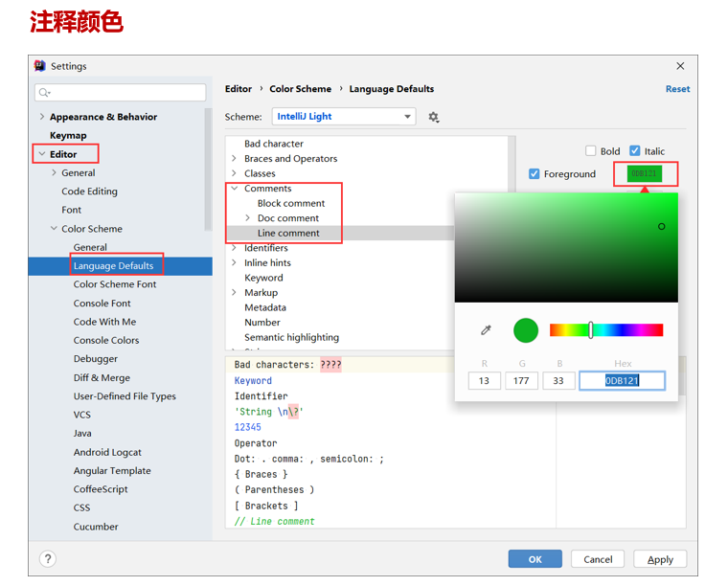Open User-Defined File Types page
This screenshot has width=728, height=586.
point(125,396)
